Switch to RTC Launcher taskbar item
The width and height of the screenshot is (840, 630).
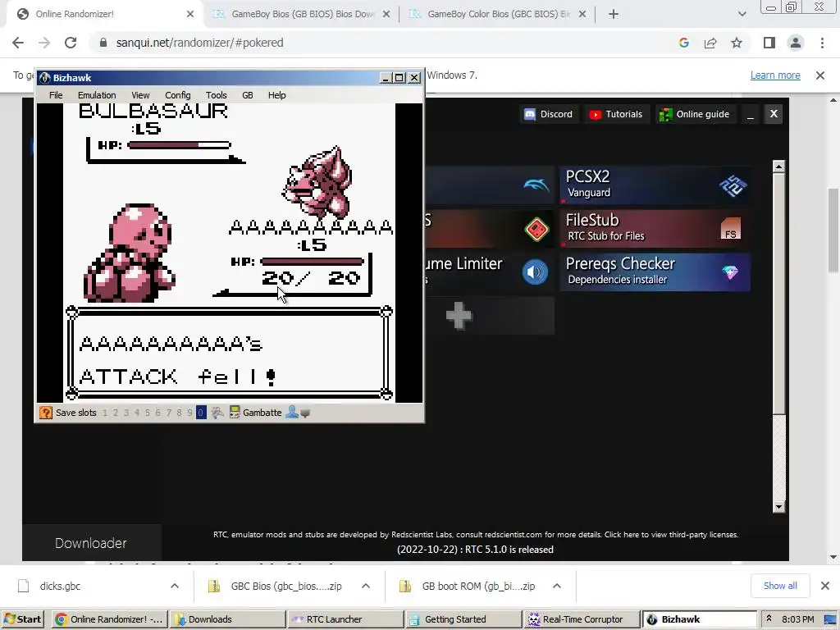345,619
